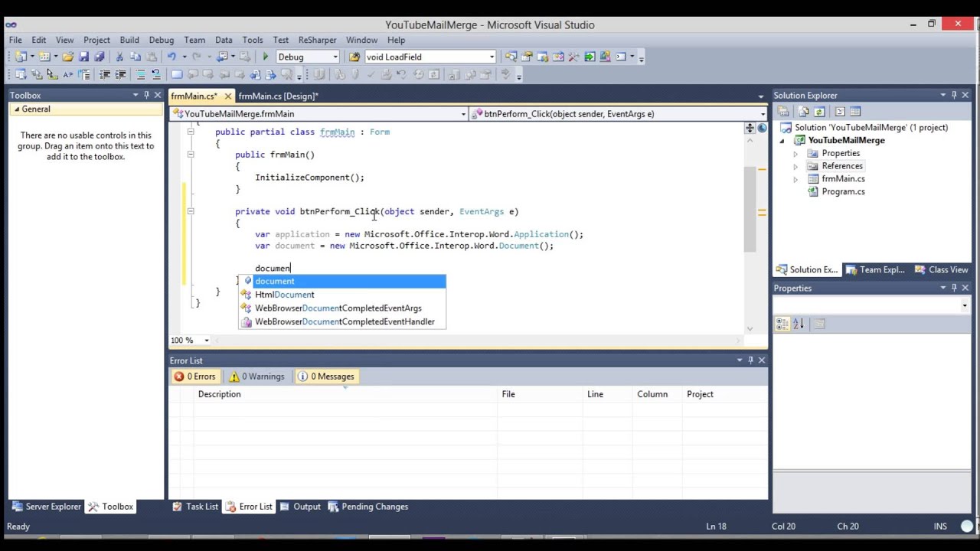Open the Build menu

(x=129, y=40)
